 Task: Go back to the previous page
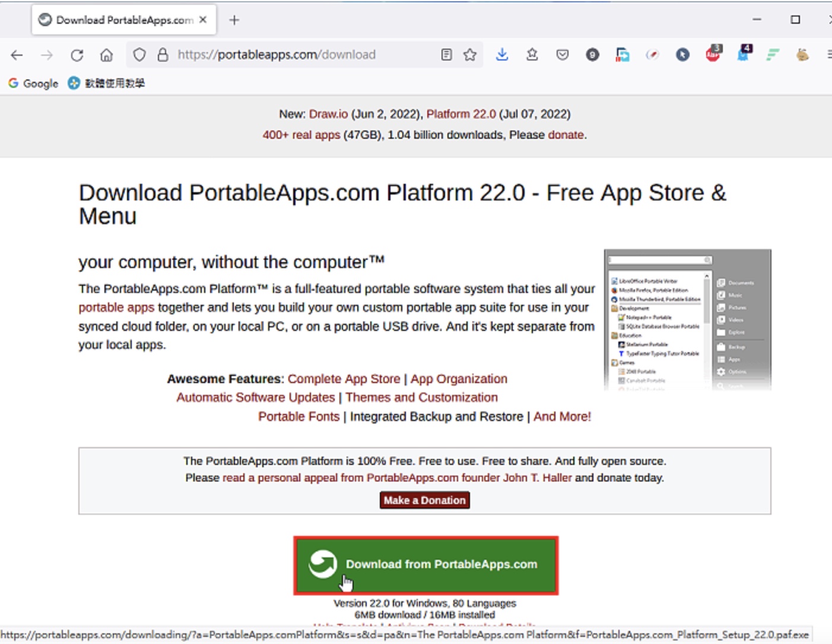(17, 55)
